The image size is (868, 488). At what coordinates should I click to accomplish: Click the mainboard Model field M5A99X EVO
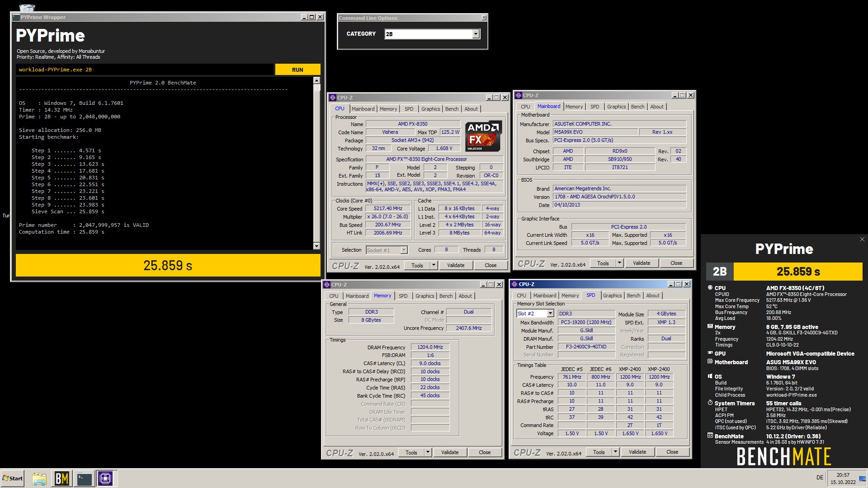(595, 132)
